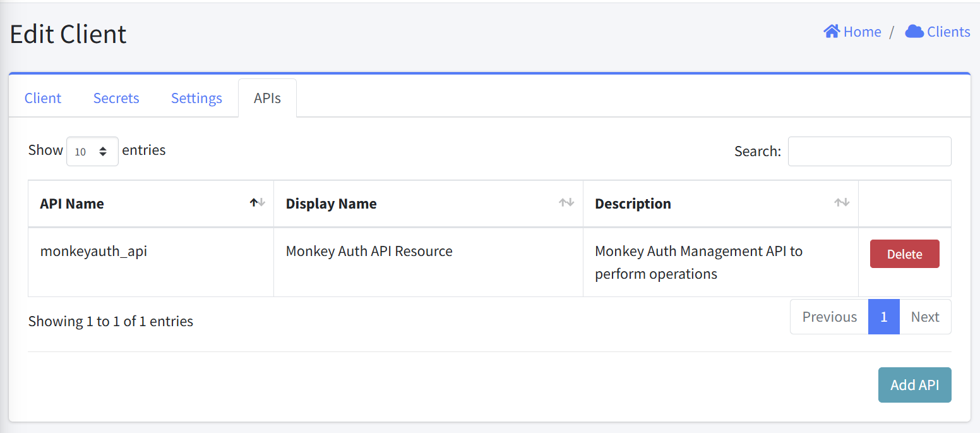Click the Add API button
The height and width of the screenshot is (433, 980).
click(x=914, y=385)
